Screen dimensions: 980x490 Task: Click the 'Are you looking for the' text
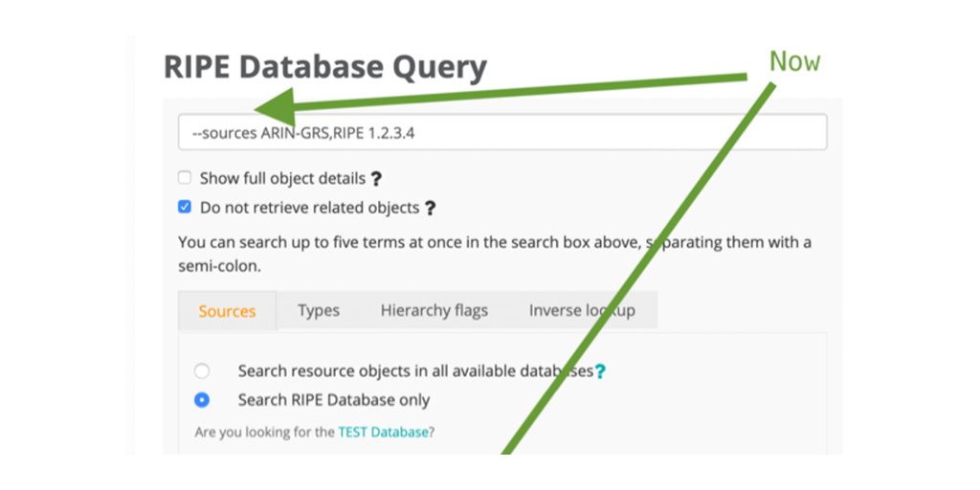coord(265,432)
